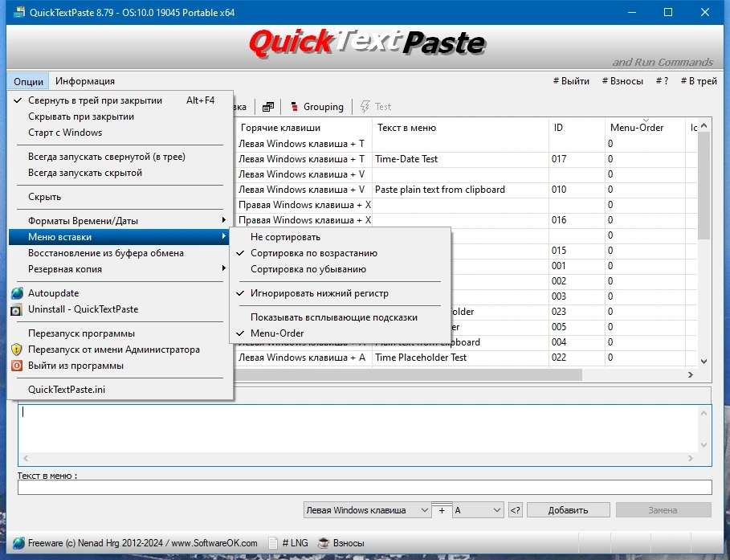Open the Опции menu
The height and width of the screenshot is (560, 730).
[x=28, y=81]
